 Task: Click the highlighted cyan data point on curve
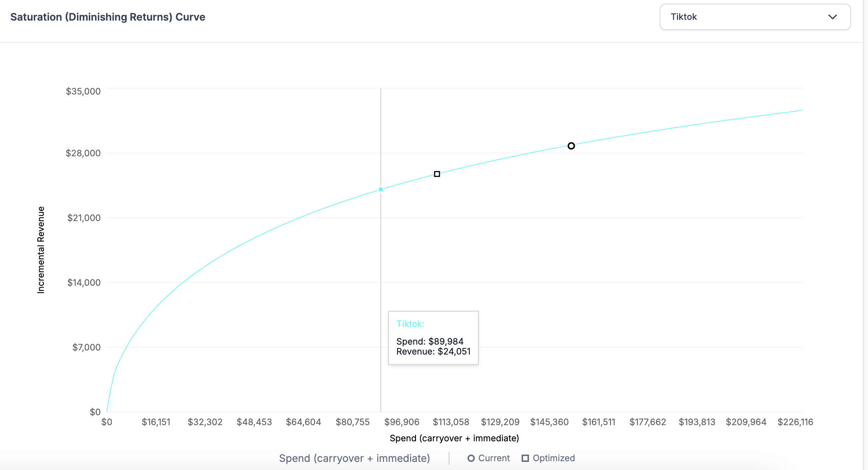point(381,189)
